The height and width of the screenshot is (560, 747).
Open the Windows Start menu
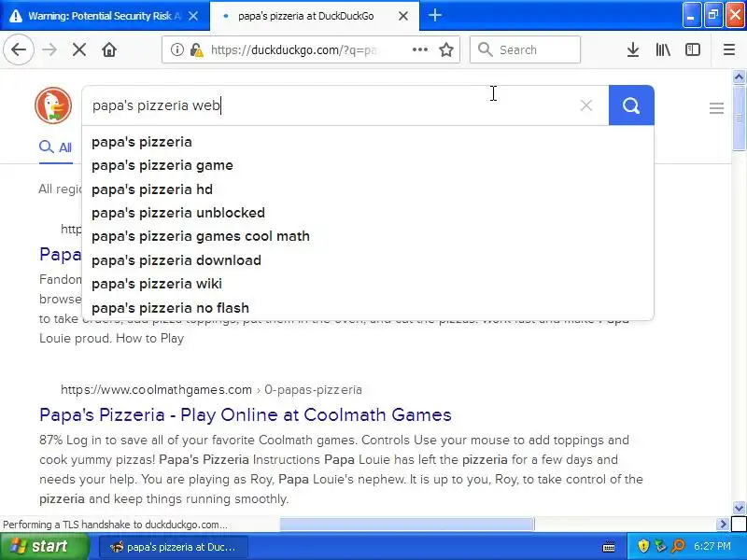point(44,546)
